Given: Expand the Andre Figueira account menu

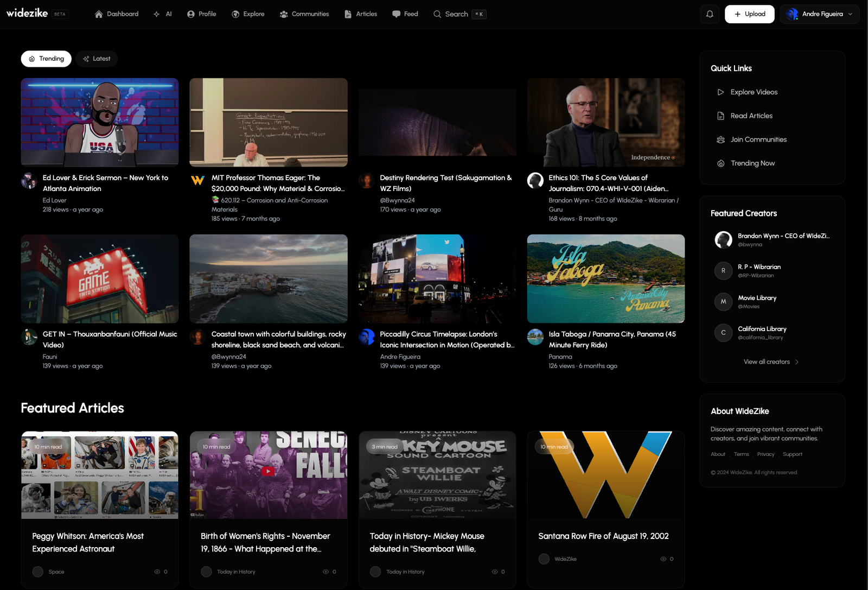Looking at the screenshot, I should 819,14.
